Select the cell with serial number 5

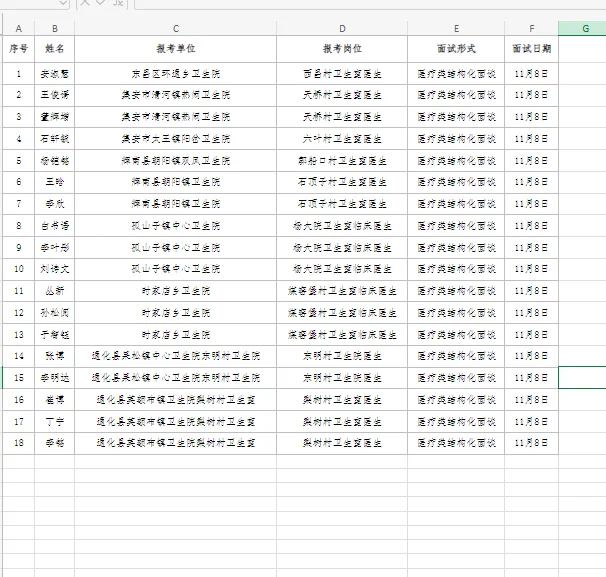[19, 161]
